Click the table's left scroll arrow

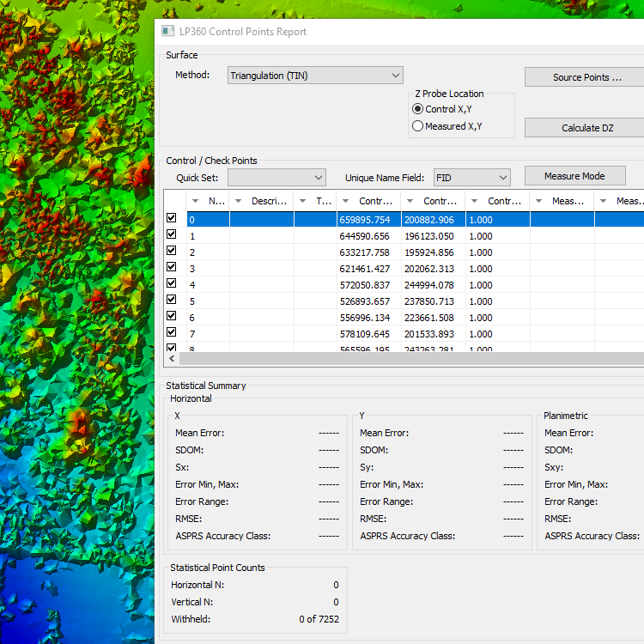point(172,359)
